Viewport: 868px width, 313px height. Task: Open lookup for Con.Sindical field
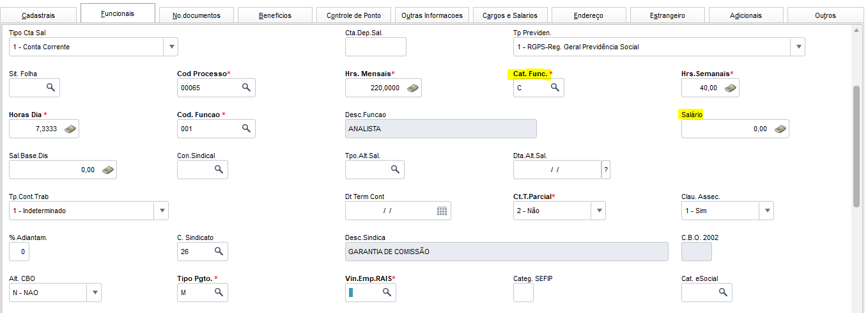pos(219,170)
